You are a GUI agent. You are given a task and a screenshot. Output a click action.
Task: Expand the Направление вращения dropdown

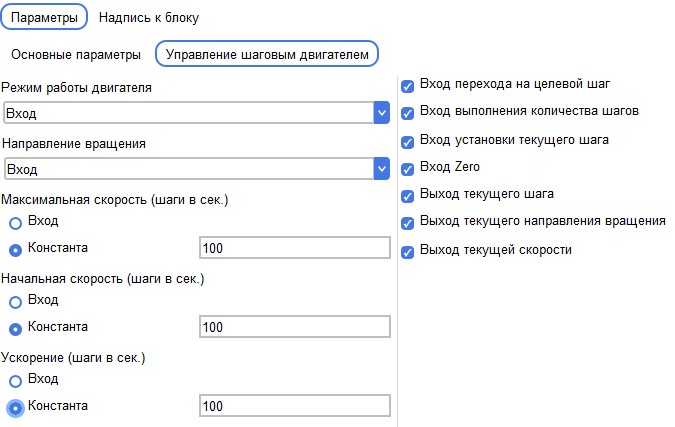[196, 169]
